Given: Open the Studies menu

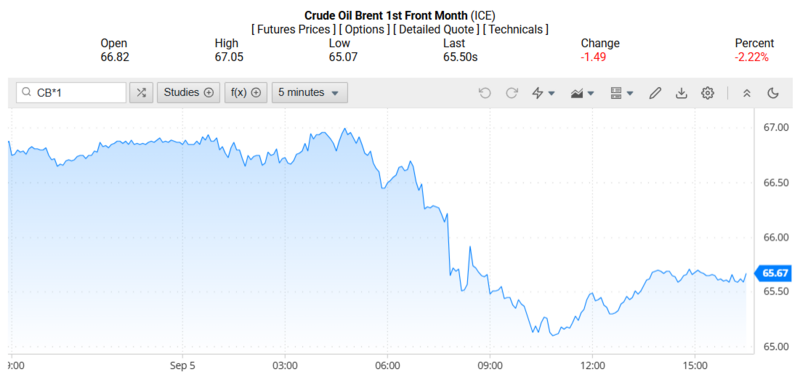Looking at the screenshot, I should pyautogui.click(x=188, y=93).
